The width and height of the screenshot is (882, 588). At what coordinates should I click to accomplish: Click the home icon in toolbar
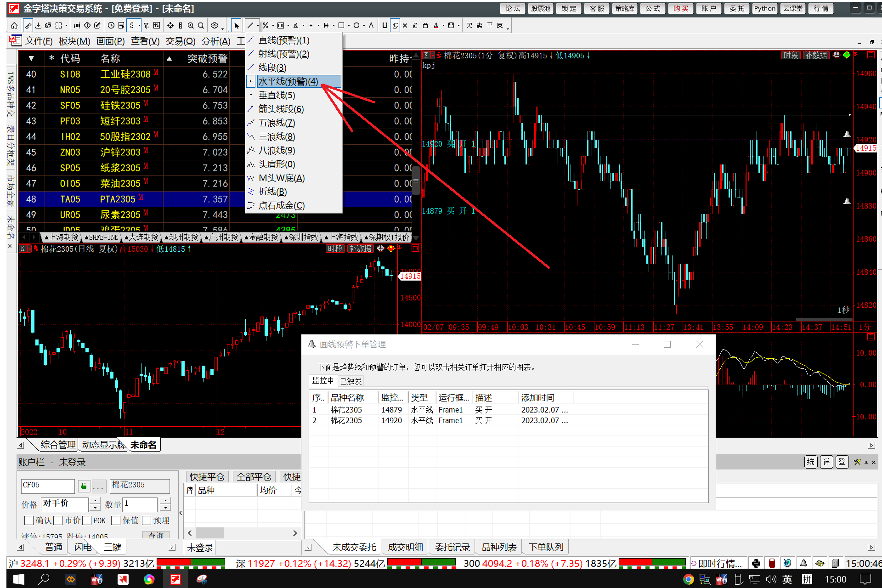(x=14, y=26)
